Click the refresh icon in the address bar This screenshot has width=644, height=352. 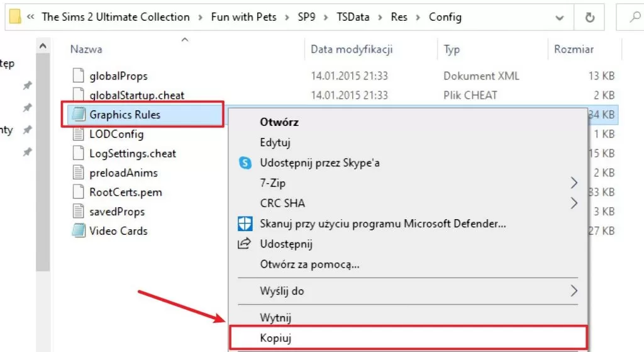[589, 17]
